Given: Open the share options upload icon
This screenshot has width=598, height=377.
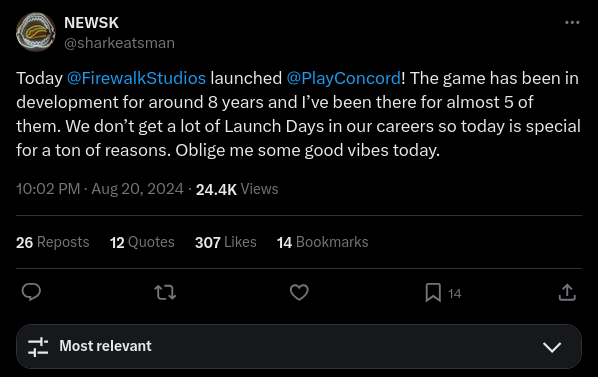Looking at the screenshot, I should 567,292.
